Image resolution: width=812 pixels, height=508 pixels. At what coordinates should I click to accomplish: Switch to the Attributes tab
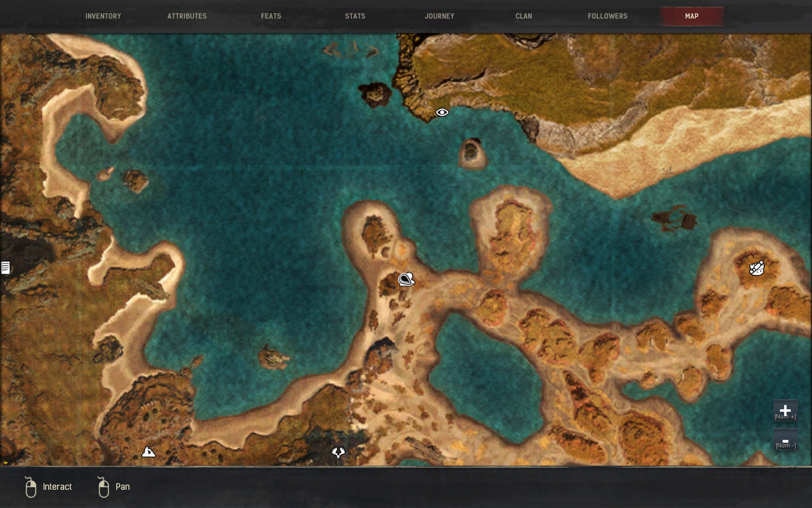pyautogui.click(x=187, y=16)
